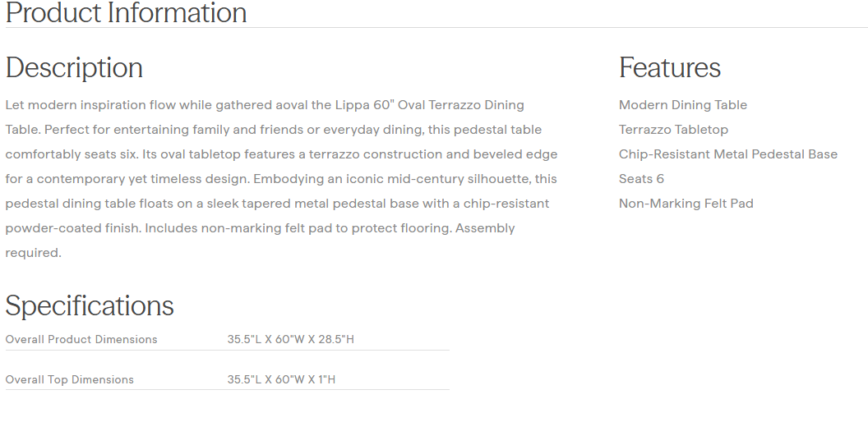Image resolution: width=868 pixels, height=422 pixels.
Task: Select the Non-Marking Felt Pad feature
Action: 686,204
